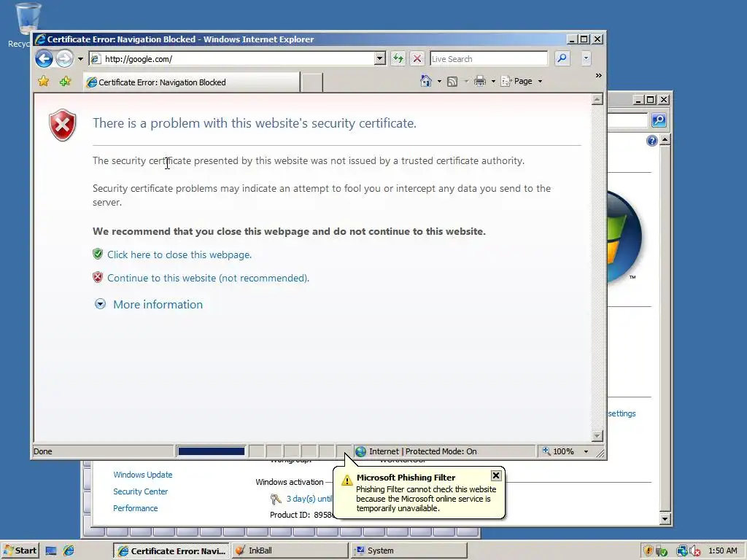Screen dimensions: 747x560
Task: Click the Internet Protected Mode zone indicator
Action: click(x=445, y=451)
